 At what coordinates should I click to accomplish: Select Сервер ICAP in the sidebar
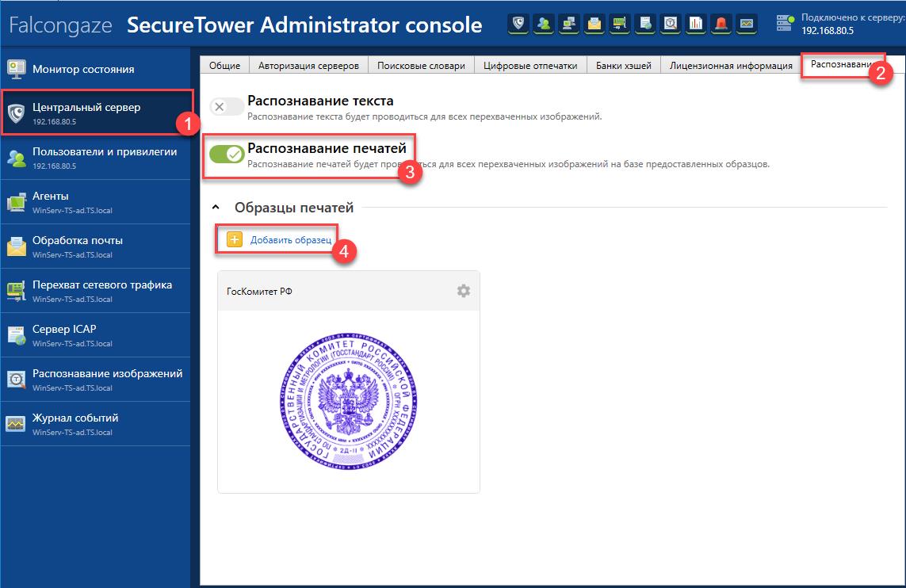pos(95,335)
